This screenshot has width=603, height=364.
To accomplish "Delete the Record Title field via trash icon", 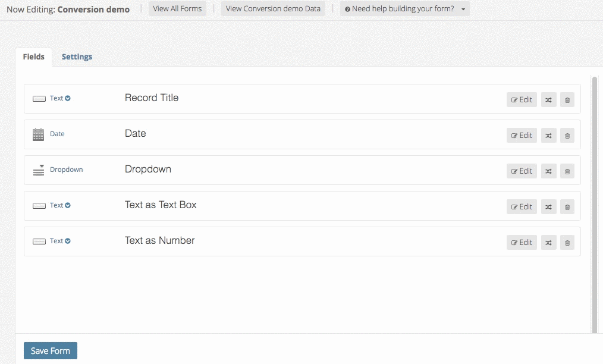I will 567,100.
